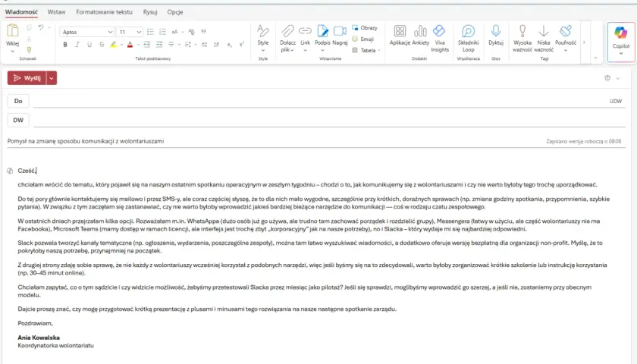Show more ribbon commands chevron

click(x=584, y=42)
